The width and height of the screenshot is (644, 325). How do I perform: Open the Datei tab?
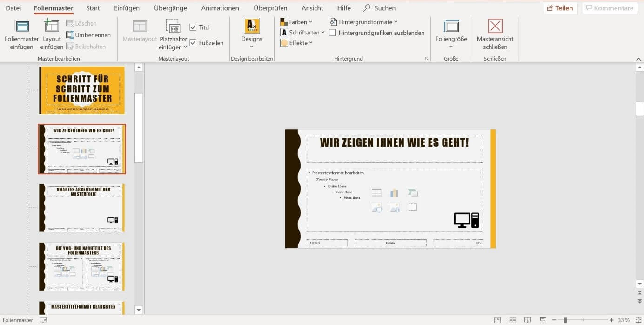click(x=13, y=8)
